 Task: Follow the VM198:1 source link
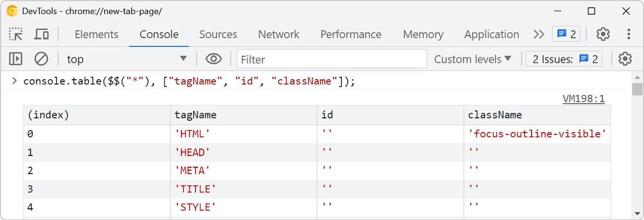[583, 99]
